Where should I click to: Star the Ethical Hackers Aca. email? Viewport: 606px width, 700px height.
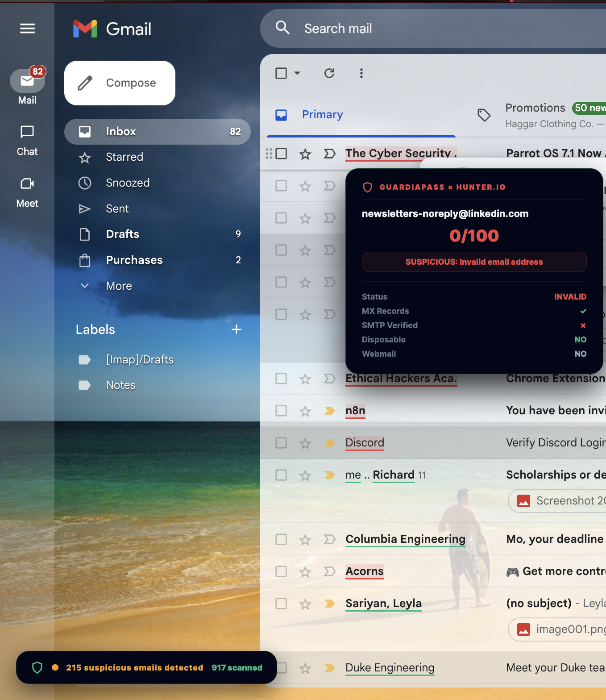pos(305,379)
